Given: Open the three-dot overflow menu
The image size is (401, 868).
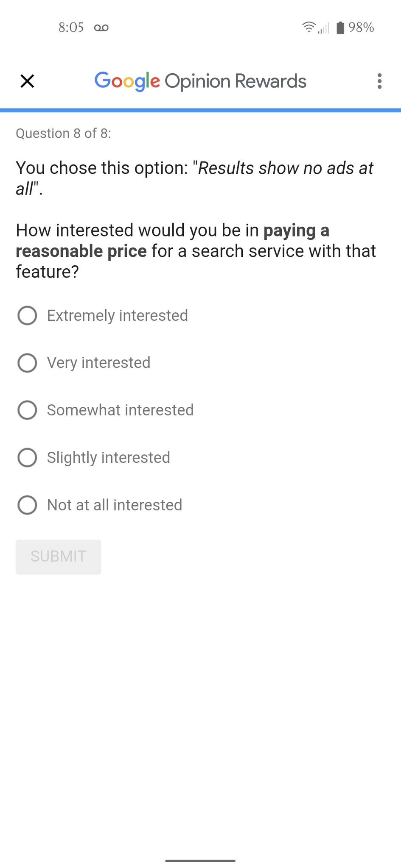Looking at the screenshot, I should [x=379, y=81].
